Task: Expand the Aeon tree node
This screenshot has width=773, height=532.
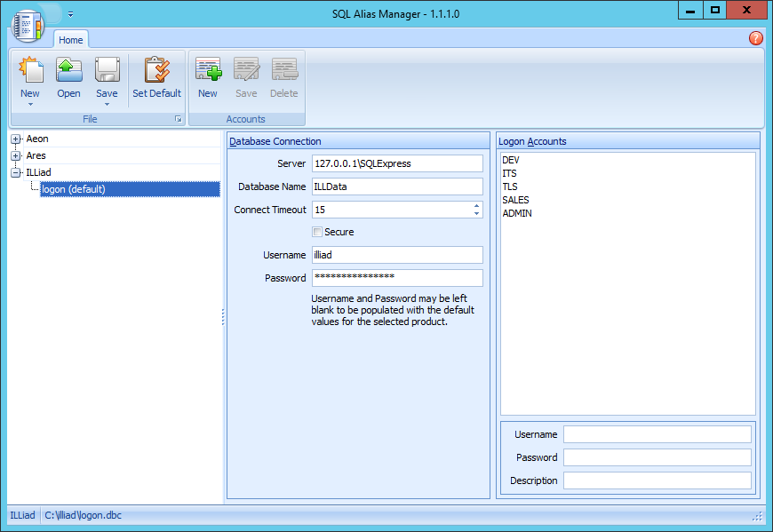Action: pos(16,139)
